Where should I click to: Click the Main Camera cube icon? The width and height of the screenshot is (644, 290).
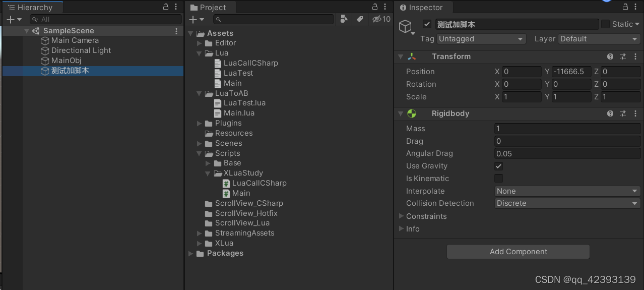click(x=45, y=40)
